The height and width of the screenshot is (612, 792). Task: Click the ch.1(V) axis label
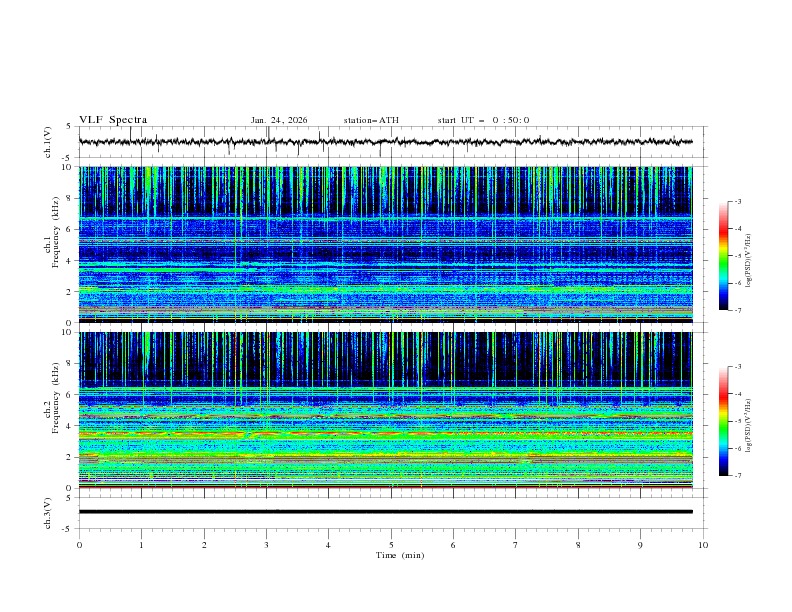click(x=48, y=142)
